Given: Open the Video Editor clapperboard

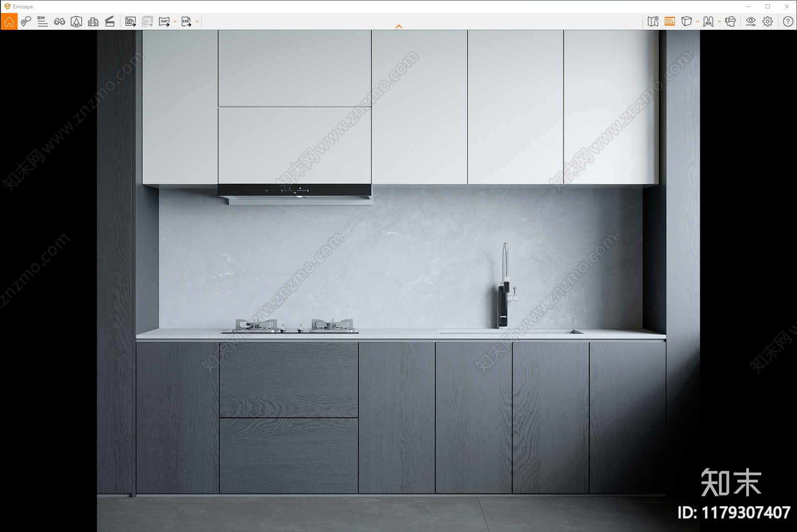Looking at the screenshot, I should pos(110,21).
